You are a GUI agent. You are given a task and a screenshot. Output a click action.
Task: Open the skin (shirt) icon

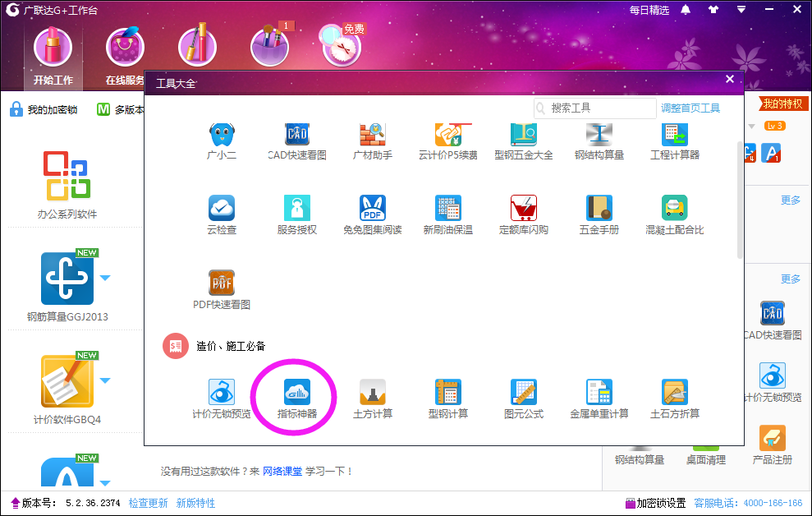pyautogui.click(x=713, y=9)
